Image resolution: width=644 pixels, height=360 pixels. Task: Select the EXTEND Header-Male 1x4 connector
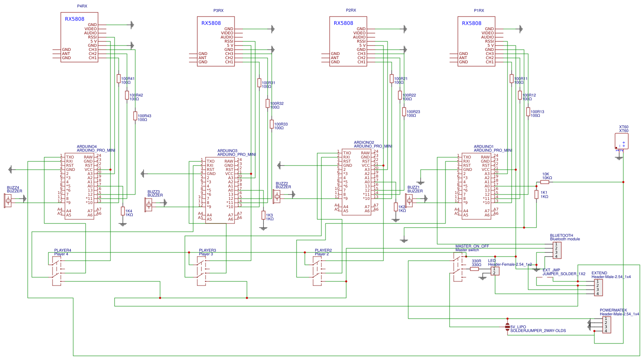click(598, 287)
